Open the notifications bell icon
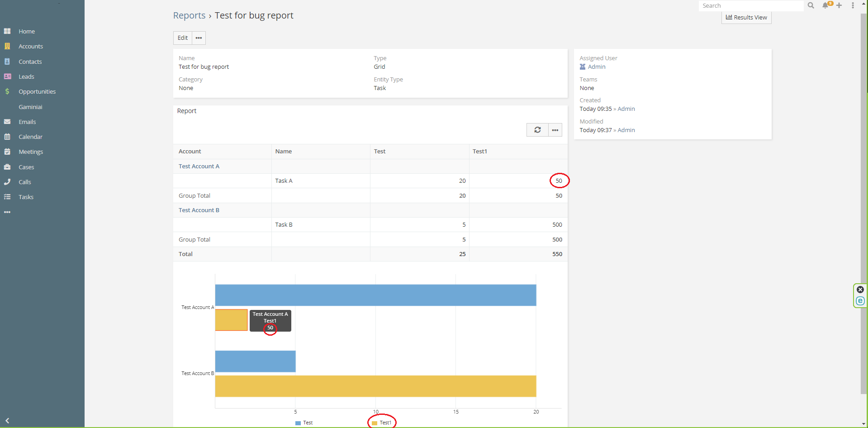This screenshot has height=428, width=868. click(x=825, y=5)
